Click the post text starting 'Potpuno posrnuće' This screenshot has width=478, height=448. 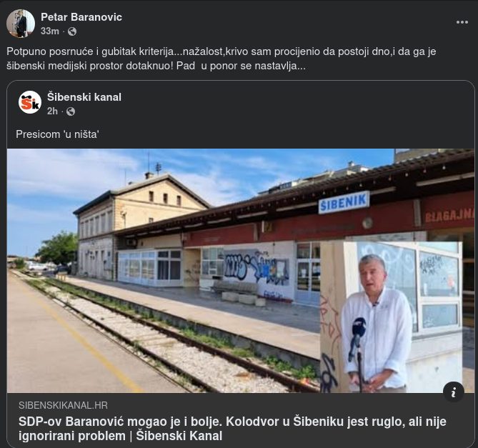click(221, 59)
